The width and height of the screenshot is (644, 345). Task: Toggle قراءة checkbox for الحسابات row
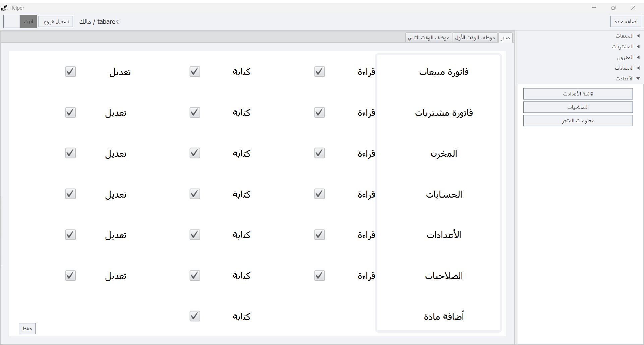[319, 194]
